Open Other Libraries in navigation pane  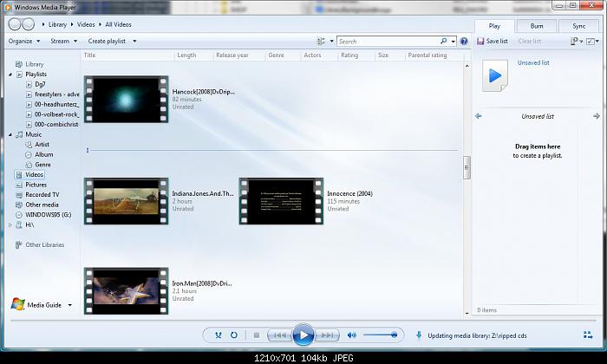[40, 245]
